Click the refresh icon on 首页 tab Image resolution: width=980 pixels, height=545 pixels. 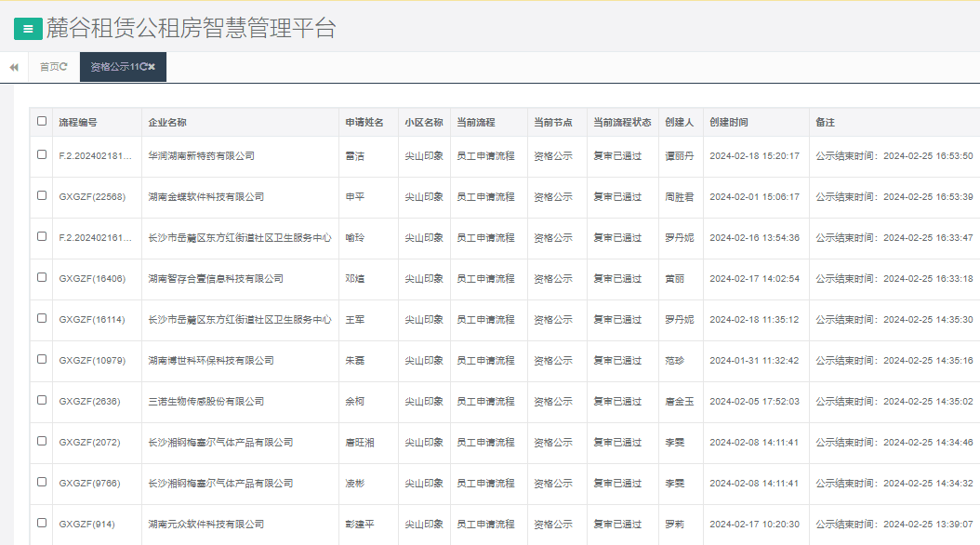click(x=65, y=65)
